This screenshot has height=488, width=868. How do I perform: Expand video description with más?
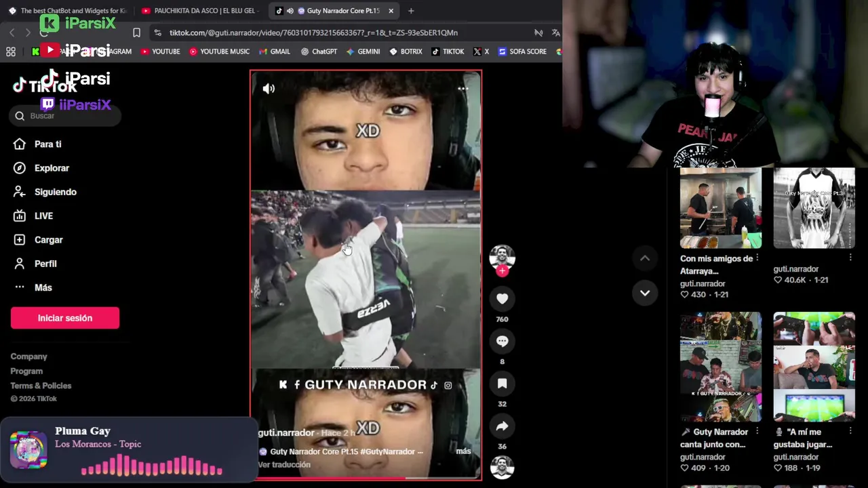pyautogui.click(x=463, y=451)
